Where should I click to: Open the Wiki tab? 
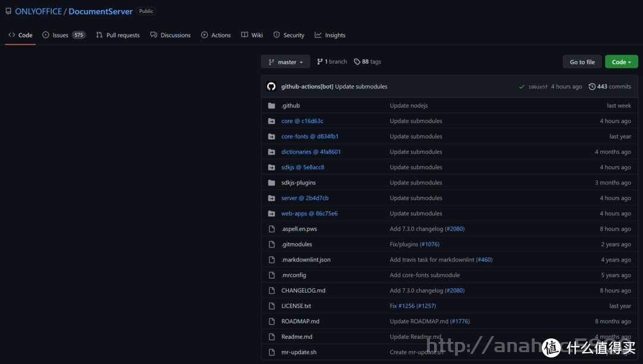point(252,35)
